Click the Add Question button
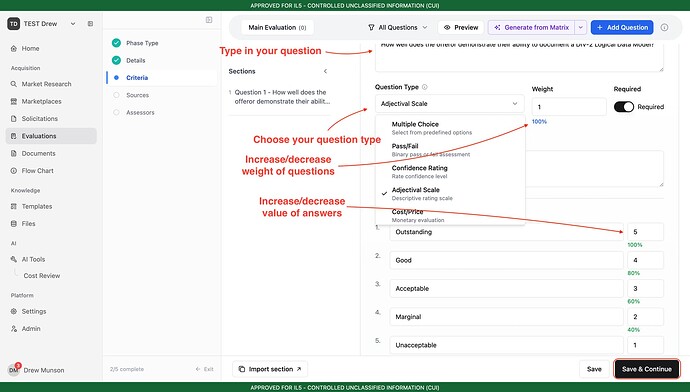This screenshot has height=392, width=690. click(622, 27)
